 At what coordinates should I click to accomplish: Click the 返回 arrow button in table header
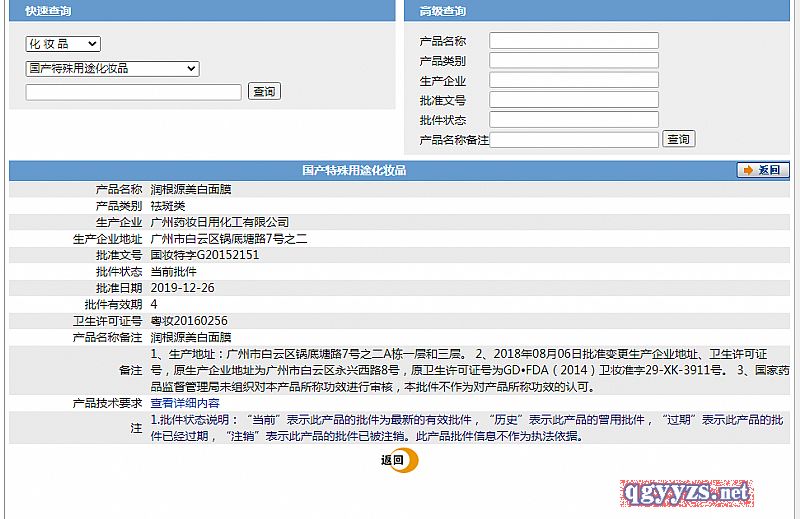[763, 170]
